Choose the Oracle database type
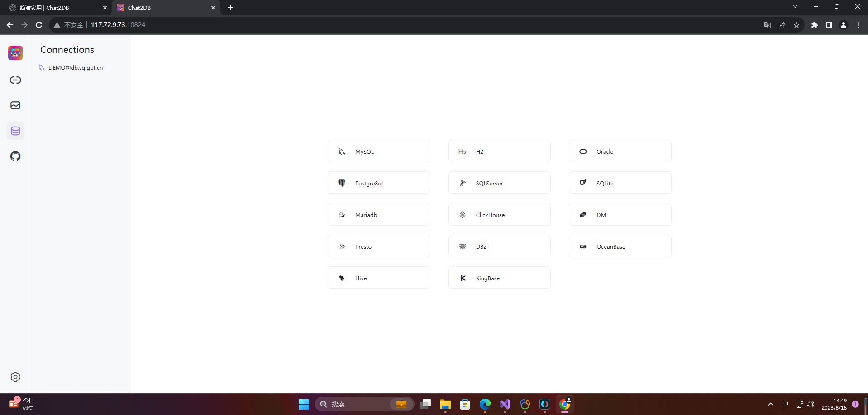The width and height of the screenshot is (868, 415). click(620, 151)
